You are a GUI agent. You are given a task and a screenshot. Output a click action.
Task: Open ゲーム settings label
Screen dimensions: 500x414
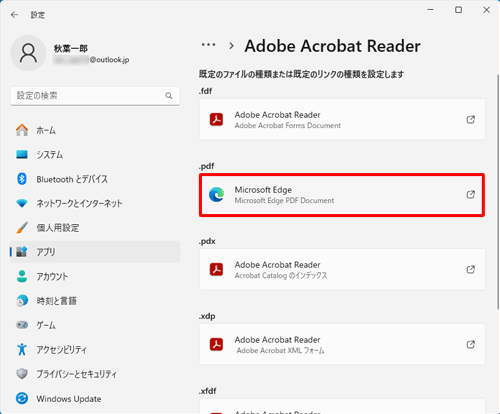pyautogui.click(x=46, y=325)
